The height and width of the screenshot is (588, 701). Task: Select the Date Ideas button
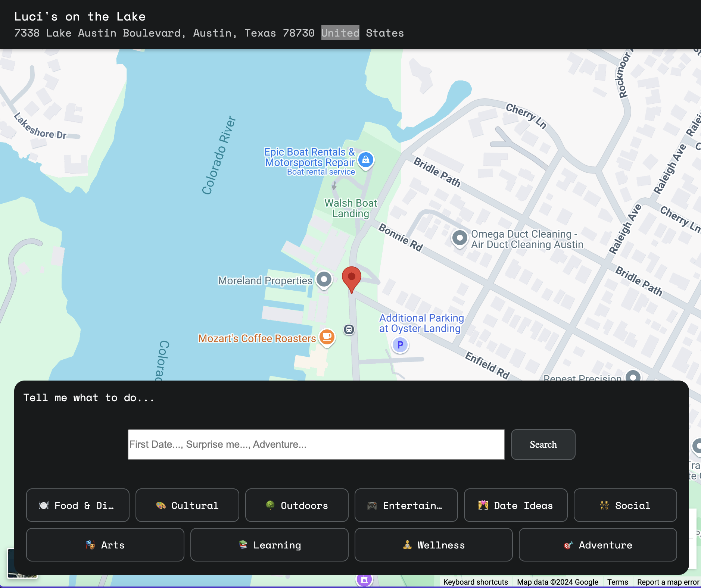click(x=516, y=505)
